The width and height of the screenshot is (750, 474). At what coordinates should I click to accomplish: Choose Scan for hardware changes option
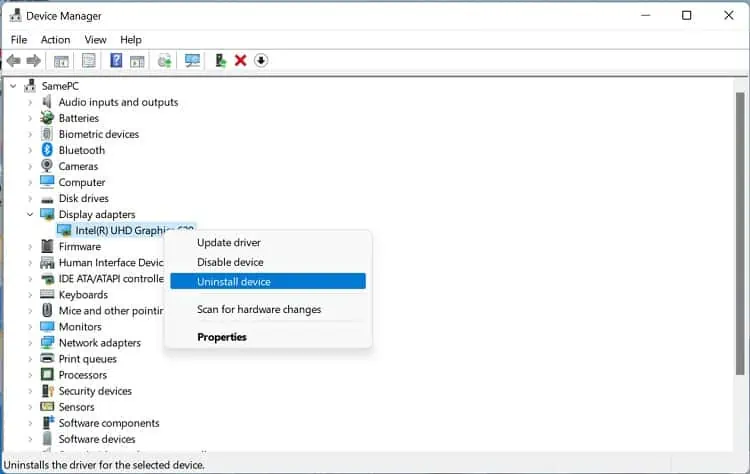tap(259, 310)
